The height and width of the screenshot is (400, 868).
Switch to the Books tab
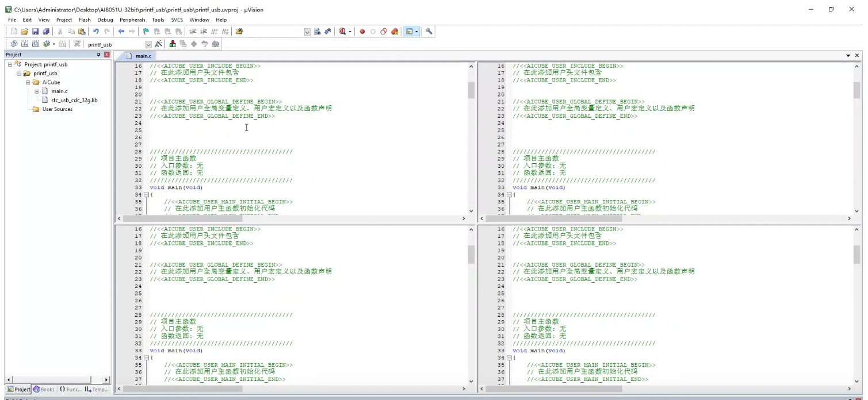pyautogui.click(x=44, y=389)
